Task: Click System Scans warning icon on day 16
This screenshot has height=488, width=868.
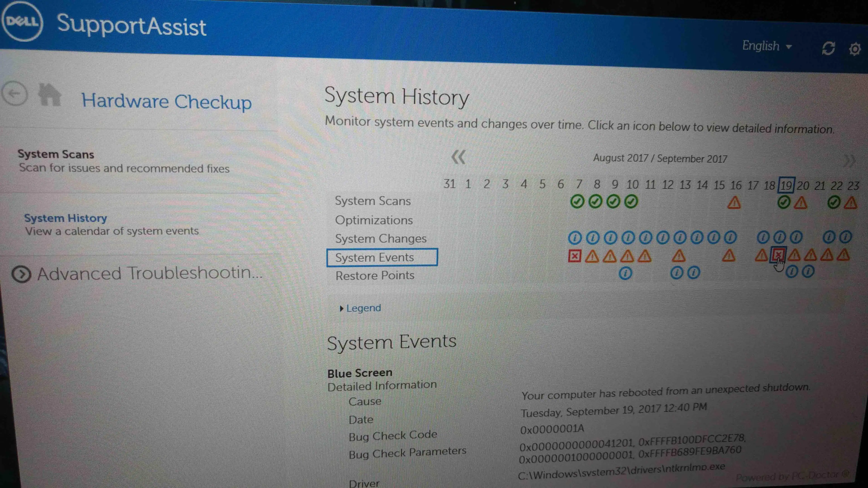Action: tap(734, 203)
